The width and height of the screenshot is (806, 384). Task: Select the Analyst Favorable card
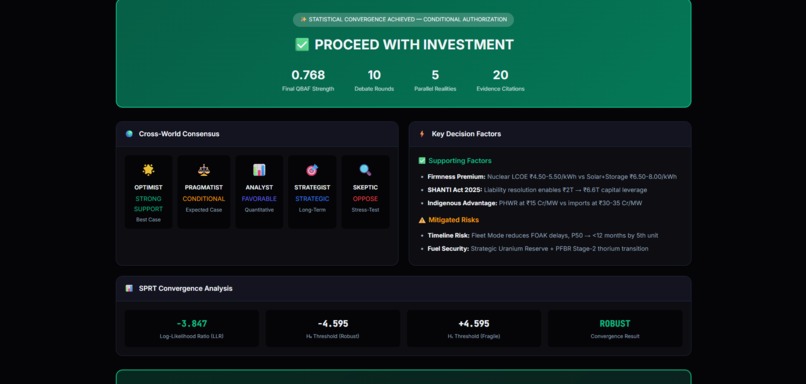(x=259, y=192)
